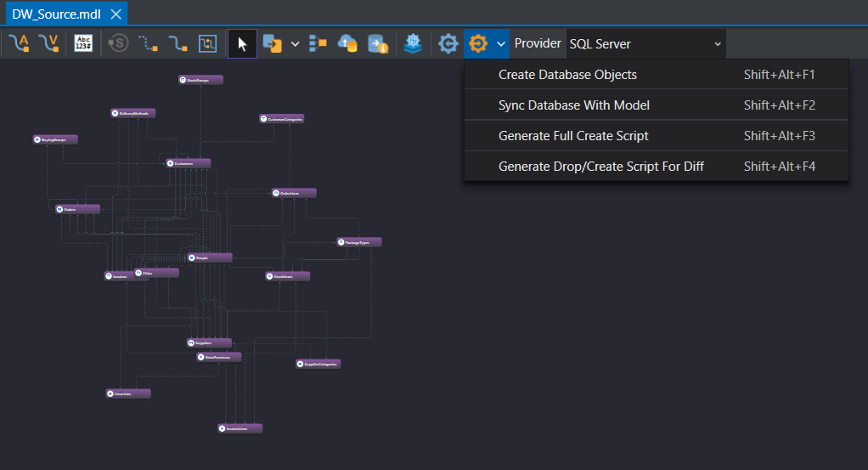Click the import entity icon with arrow

[273, 43]
